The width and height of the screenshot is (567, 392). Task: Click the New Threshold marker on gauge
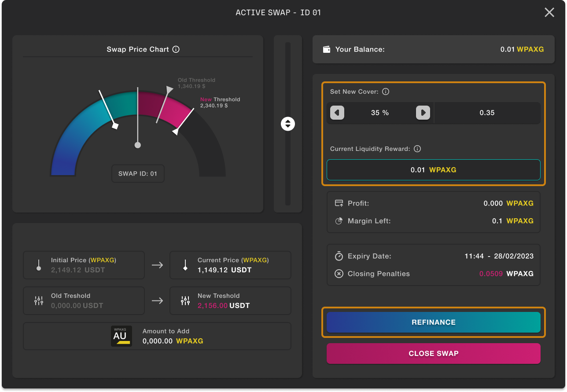pos(176,131)
